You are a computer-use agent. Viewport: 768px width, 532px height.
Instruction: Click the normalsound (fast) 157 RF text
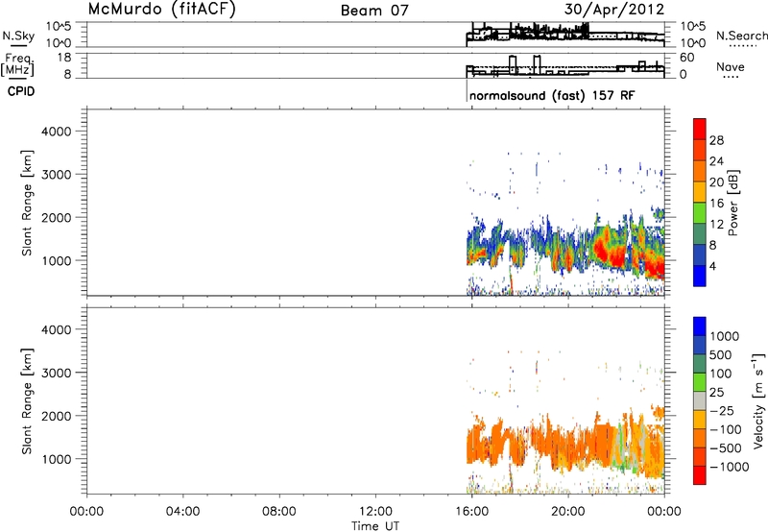(552, 95)
